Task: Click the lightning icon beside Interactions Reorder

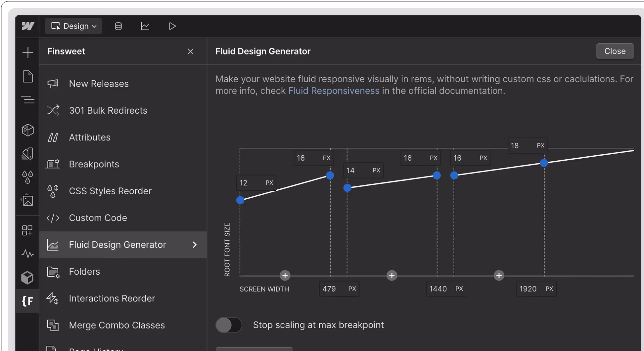Action: coord(53,298)
